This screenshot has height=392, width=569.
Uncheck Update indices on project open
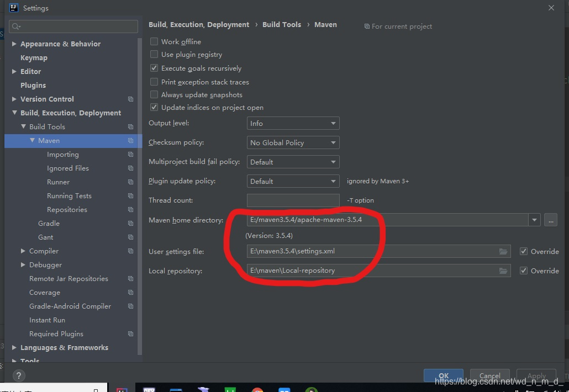point(154,107)
